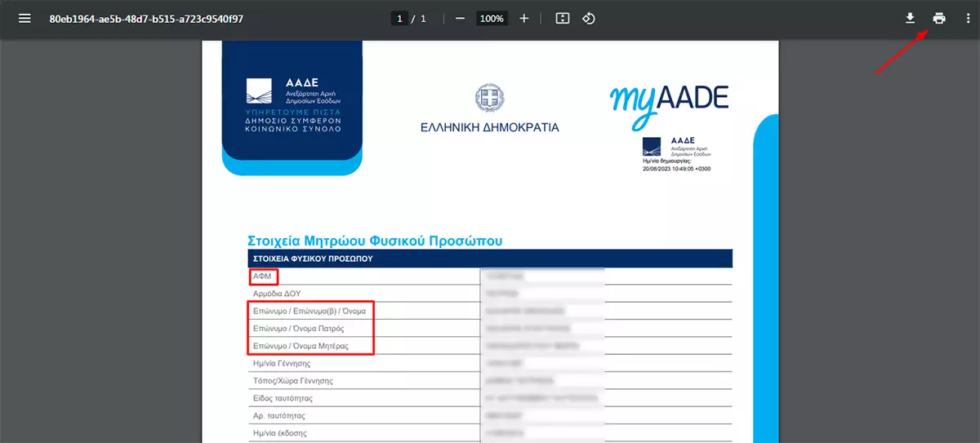Image resolution: width=980 pixels, height=443 pixels.
Task: Print the document with the printer icon
Action: point(939,19)
